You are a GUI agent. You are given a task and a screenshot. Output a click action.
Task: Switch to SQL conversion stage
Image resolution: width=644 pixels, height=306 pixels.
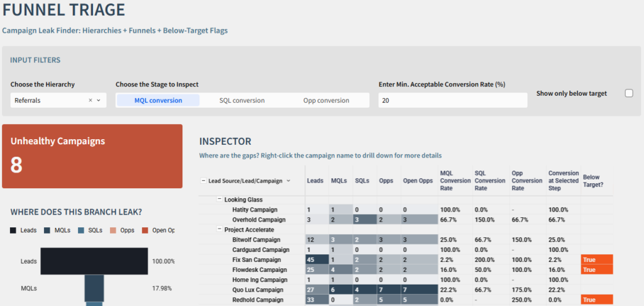241,100
